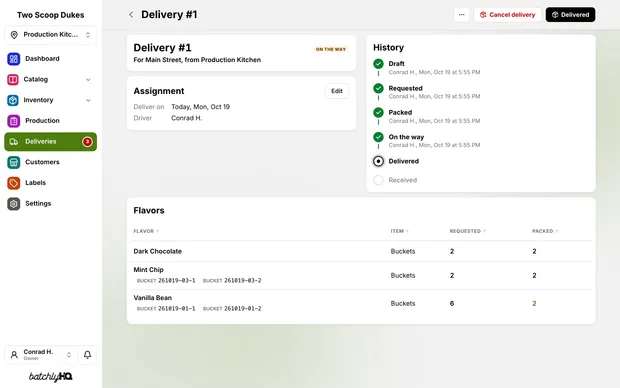Screen dimensions: 620x388
Task: Open Labels menu item
Action: pos(51,183)
